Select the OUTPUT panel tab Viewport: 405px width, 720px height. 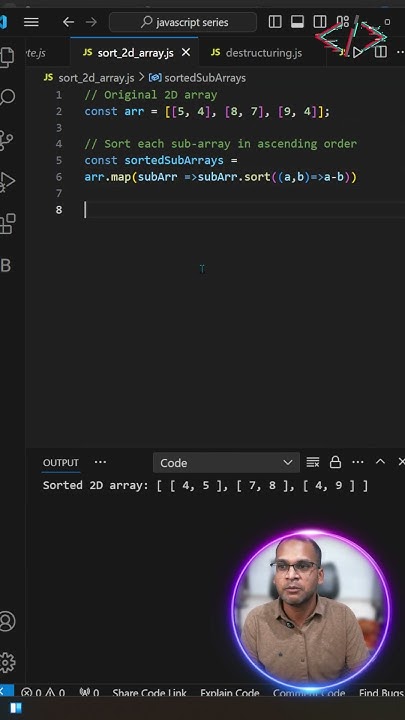tap(61, 462)
